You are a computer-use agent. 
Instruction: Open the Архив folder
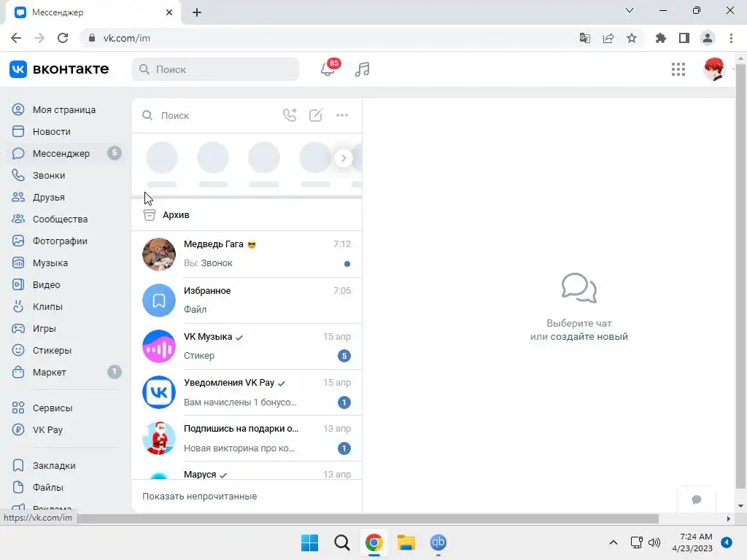coord(247,215)
